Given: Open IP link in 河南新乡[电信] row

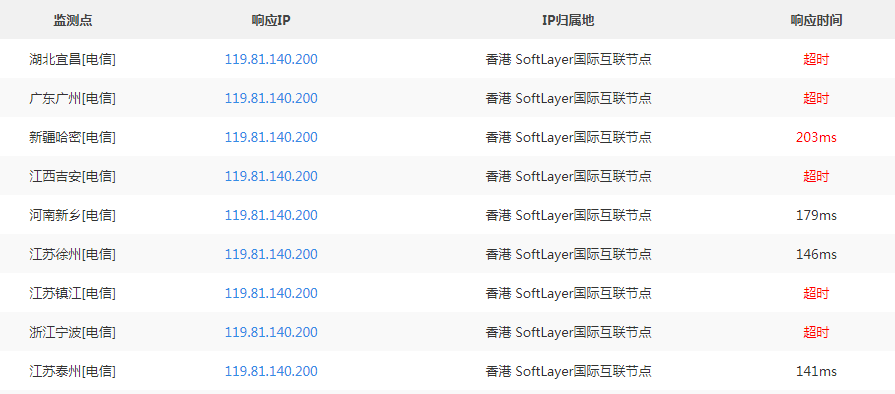Looking at the screenshot, I should [x=271, y=215].
